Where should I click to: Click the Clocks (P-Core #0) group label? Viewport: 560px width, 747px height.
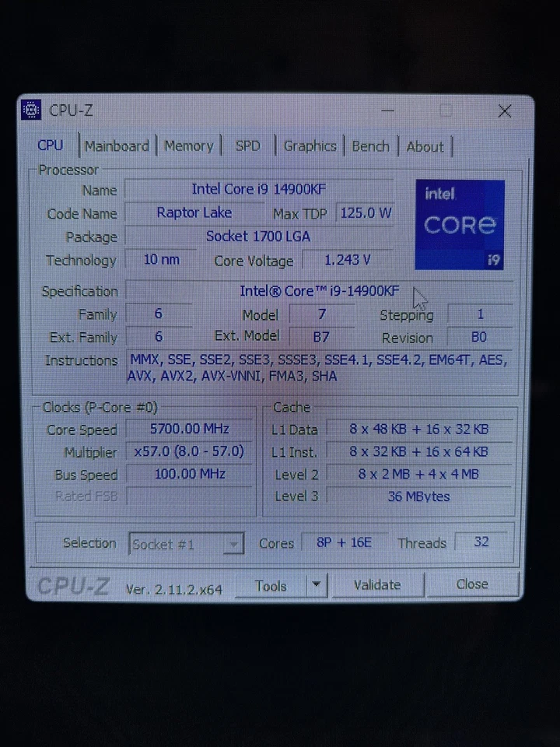coord(100,407)
